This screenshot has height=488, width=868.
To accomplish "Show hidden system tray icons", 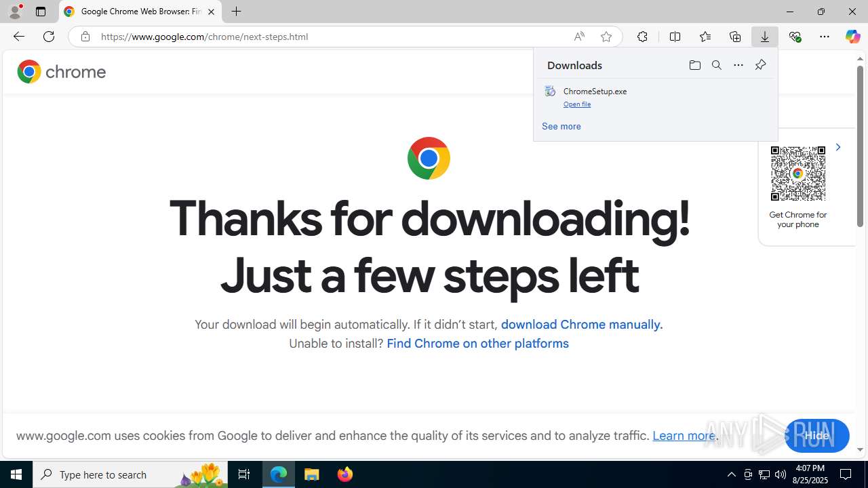I will click(731, 474).
